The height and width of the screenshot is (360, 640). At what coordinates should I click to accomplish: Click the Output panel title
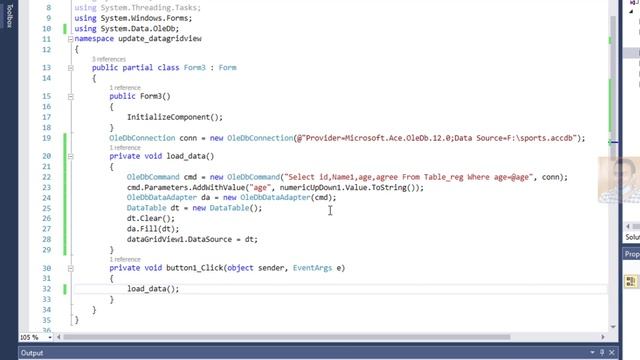(x=32, y=353)
